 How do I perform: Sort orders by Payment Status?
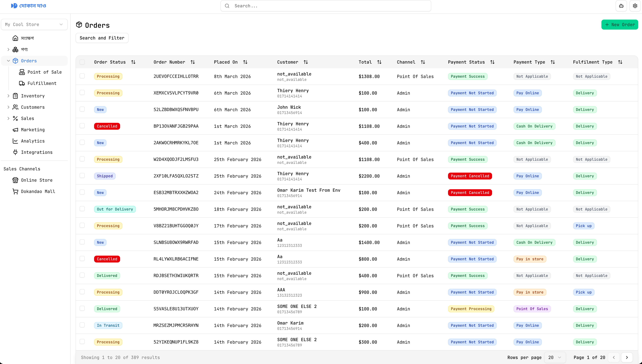tap(492, 62)
